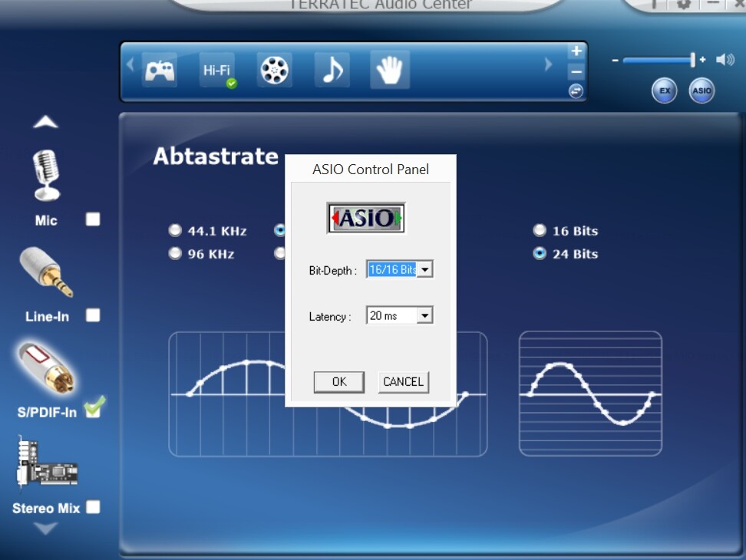Choose the Hi-Fi preset icon

217,71
